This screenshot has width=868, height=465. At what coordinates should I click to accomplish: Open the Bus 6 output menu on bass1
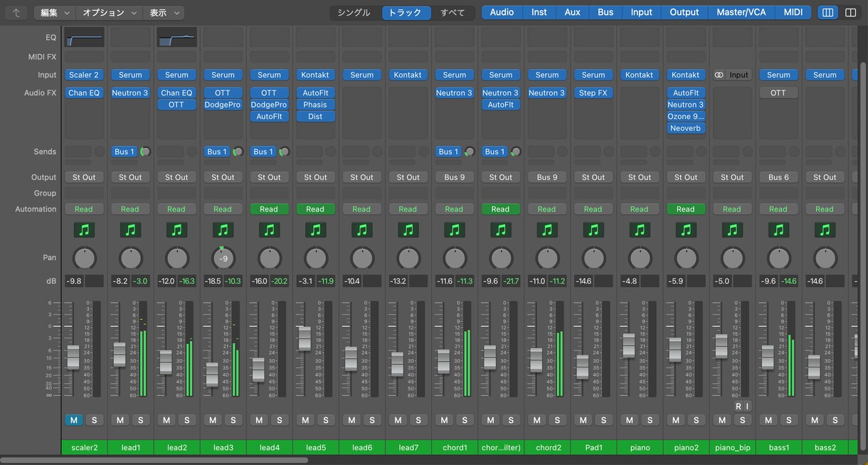point(778,177)
